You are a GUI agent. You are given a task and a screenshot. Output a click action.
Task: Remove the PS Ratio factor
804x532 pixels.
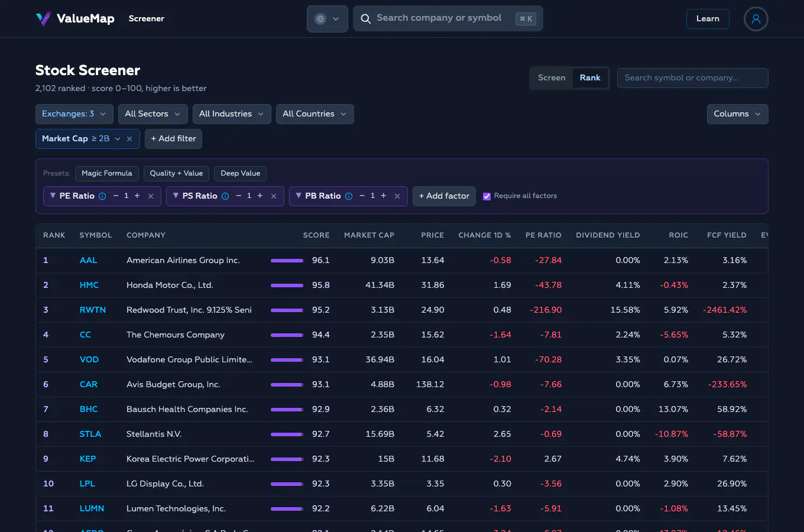pos(274,196)
